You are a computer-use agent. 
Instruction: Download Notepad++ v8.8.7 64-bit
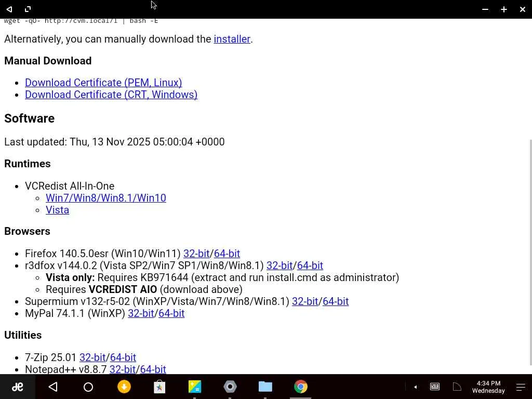click(153, 369)
